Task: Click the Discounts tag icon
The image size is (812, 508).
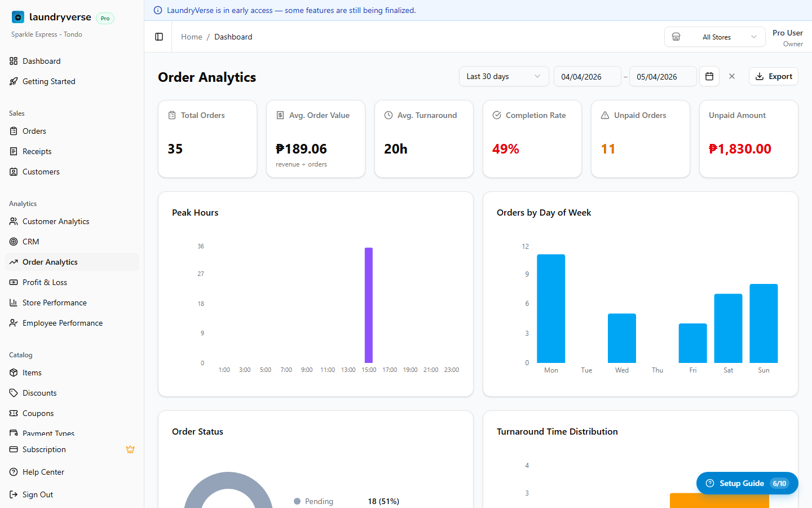Action: pyautogui.click(x=14, y=393)
